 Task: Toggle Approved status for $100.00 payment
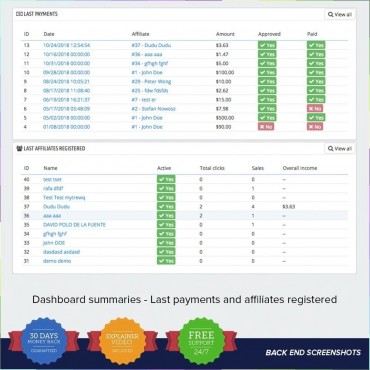267,72
